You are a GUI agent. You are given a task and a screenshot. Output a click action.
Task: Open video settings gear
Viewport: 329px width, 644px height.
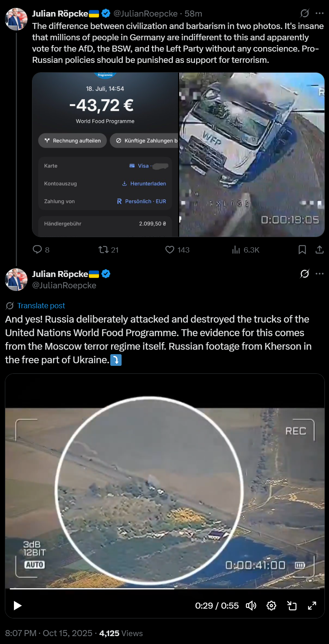[271, 605]
